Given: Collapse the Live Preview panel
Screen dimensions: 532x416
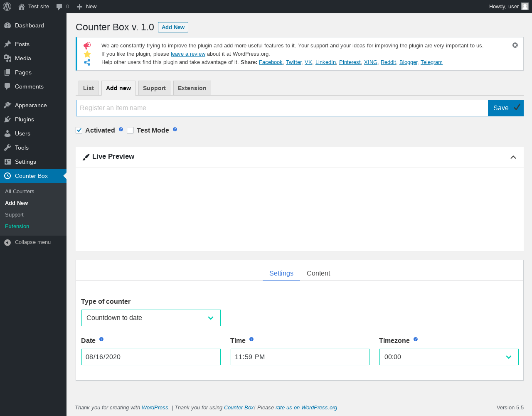Looking at the screenshot, I should pyautogui.click(x=513, y=157).
